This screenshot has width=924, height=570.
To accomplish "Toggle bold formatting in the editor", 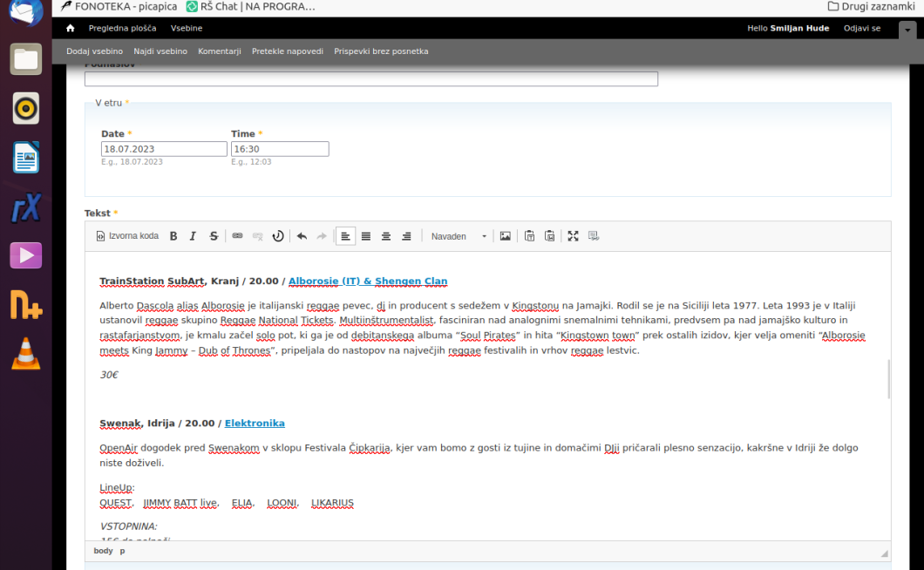I will tap(173, 236).
